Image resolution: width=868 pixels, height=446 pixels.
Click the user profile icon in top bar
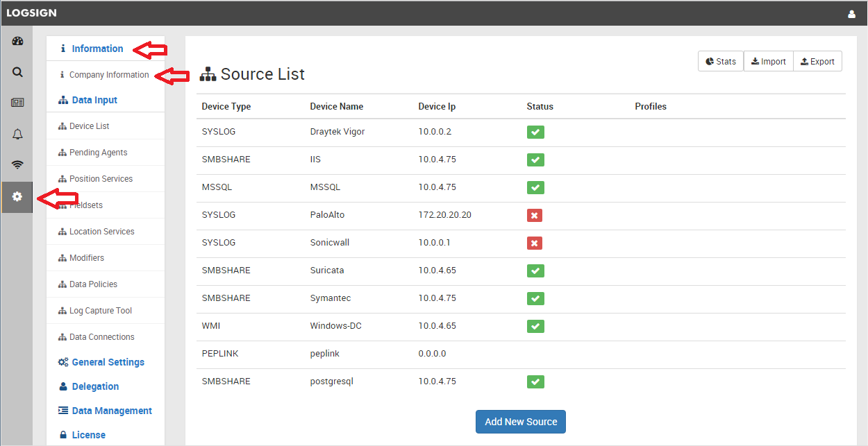pyautogui.click(x=852, y=14)
